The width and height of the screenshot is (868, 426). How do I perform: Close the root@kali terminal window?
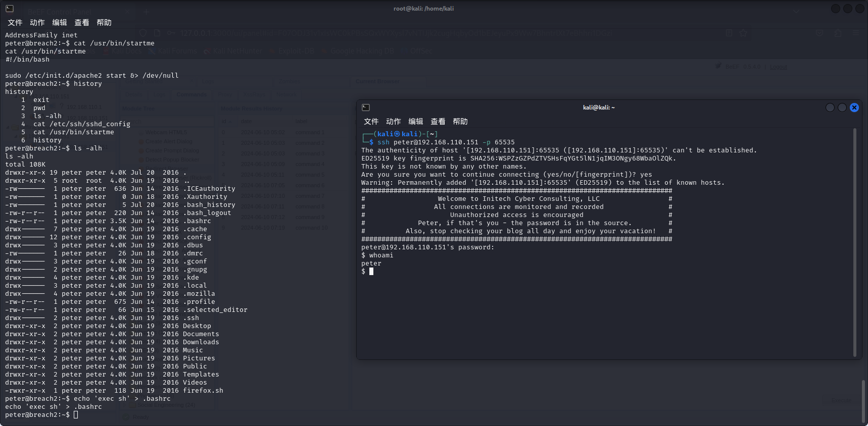pyautogui.click(x=860, y=9)
